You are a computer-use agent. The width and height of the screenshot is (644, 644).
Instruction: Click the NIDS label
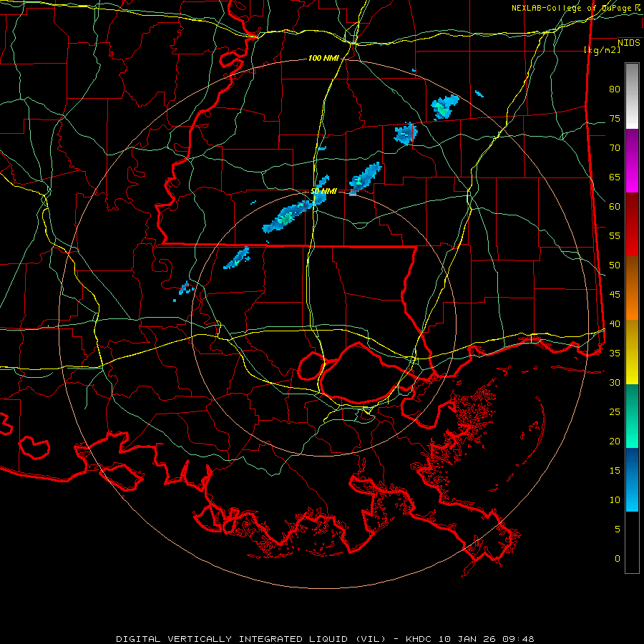coord(629,43)
